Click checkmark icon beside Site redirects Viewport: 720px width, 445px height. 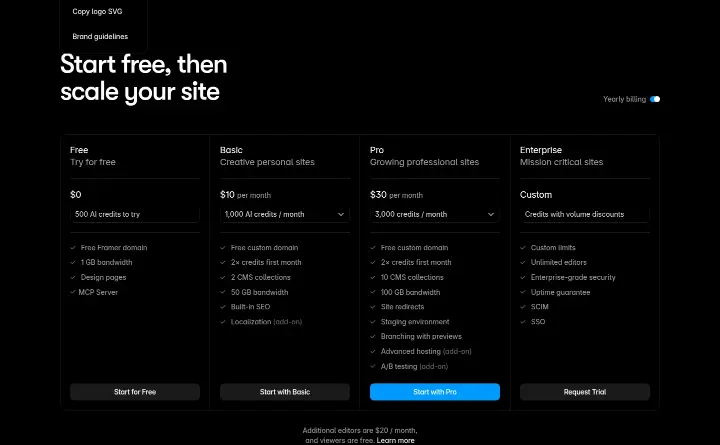click(x=373, y=307)
